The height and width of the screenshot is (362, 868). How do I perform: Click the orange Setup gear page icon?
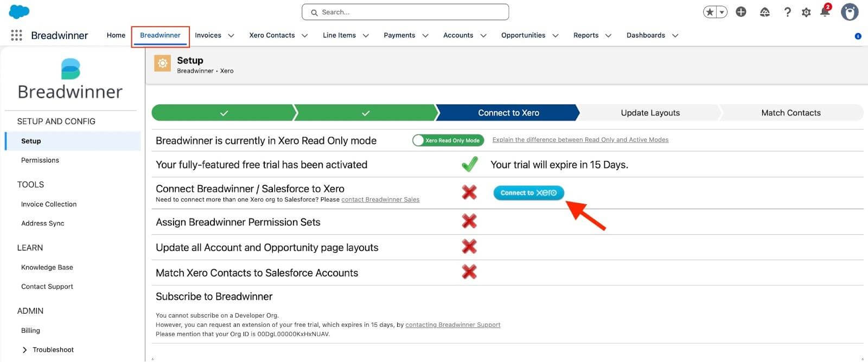click(162, 63)
